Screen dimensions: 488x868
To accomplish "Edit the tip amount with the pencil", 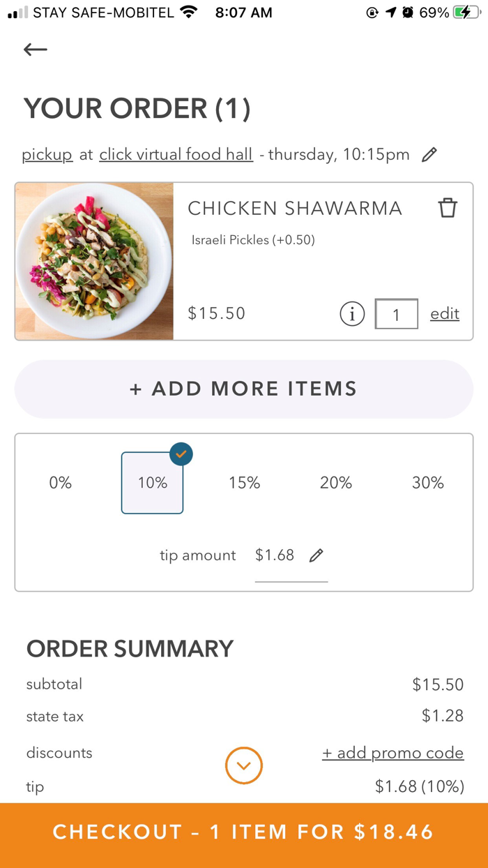I will click(x=317, y=555).
